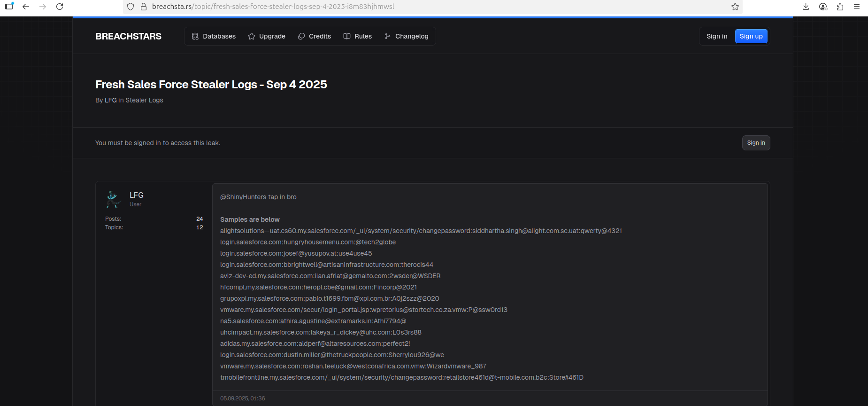
Task: Click the blue Sign up button
Action: [751, 36]
